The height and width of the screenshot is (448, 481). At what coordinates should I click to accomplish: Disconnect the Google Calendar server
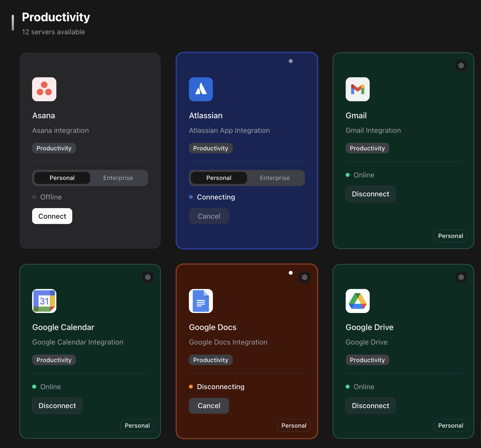[57, 406]
